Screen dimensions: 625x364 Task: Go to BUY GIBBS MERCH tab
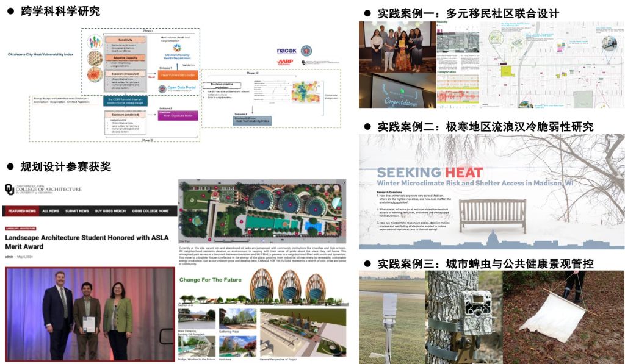[110, 211]
